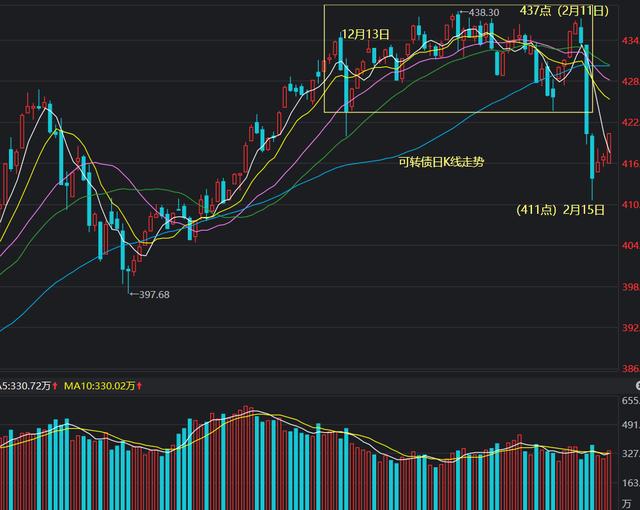
Task: Select the MA10:330.02万 volume indicator label
Action: (99, 385)
